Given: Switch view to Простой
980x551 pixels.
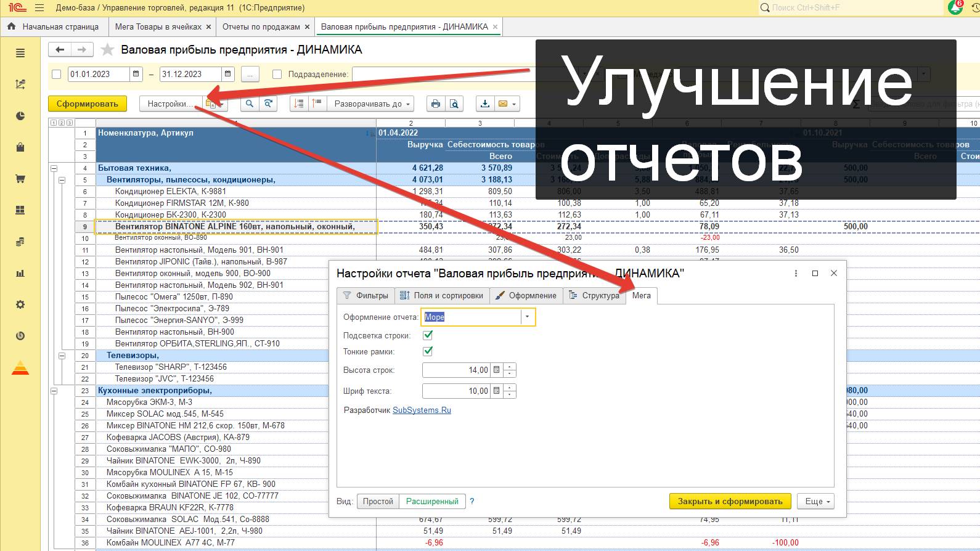Looking at the screenshot, I should [378, 502].
